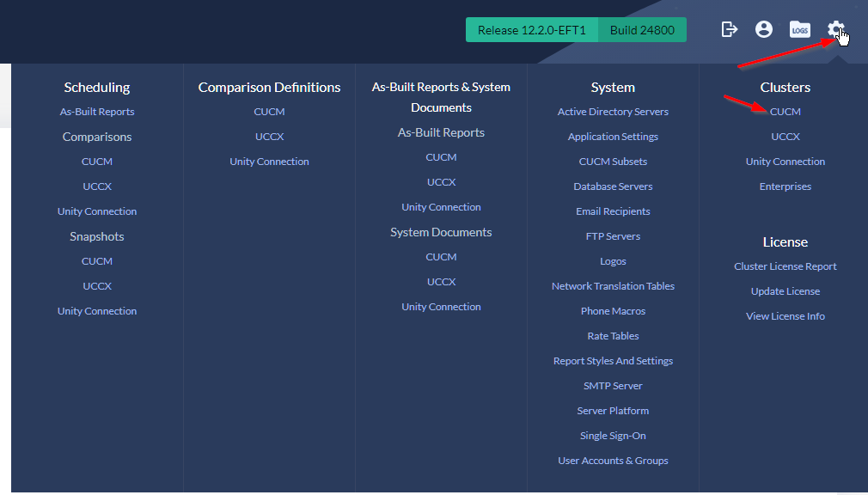Open Enterprises under Clusters
868x495 pixels.
pyautogui.click(x=785, y=186)
